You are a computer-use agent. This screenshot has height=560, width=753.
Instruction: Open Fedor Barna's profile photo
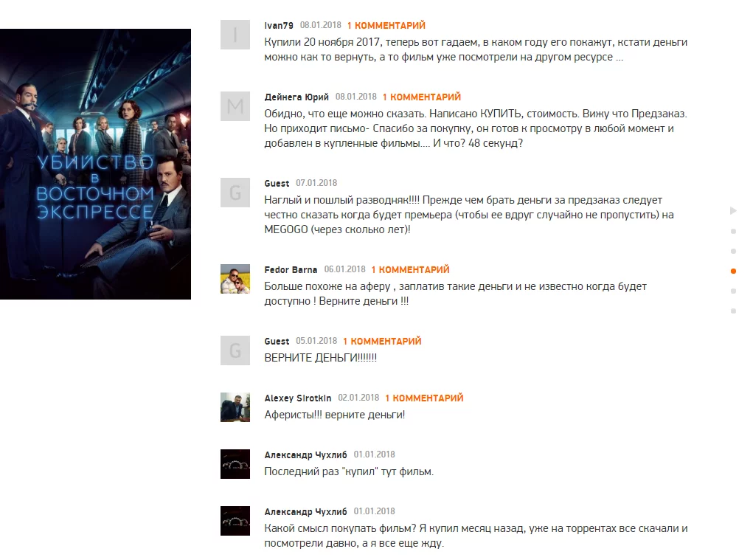click(x=235, y=279)
